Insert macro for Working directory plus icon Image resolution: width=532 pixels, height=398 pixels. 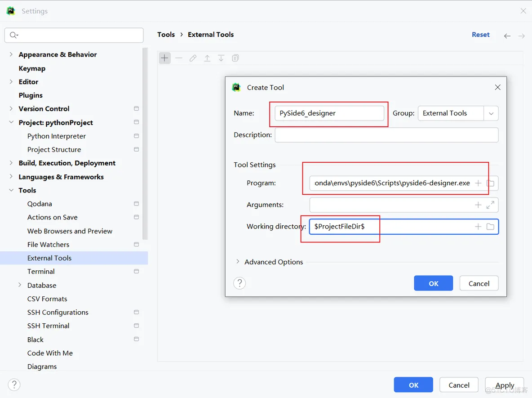click(x=478, y=227)
